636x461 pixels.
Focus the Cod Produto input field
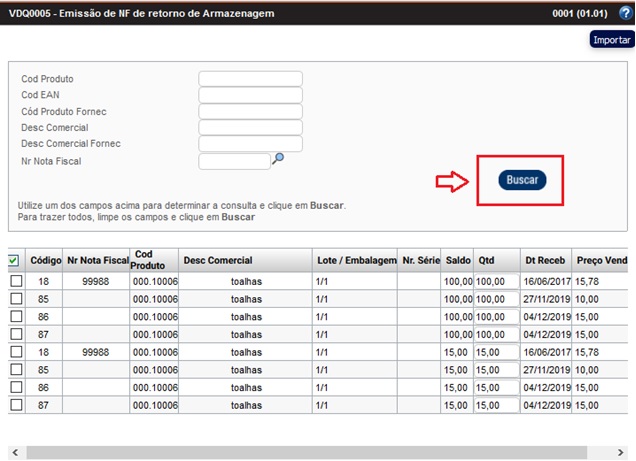[x=250, y=79]
